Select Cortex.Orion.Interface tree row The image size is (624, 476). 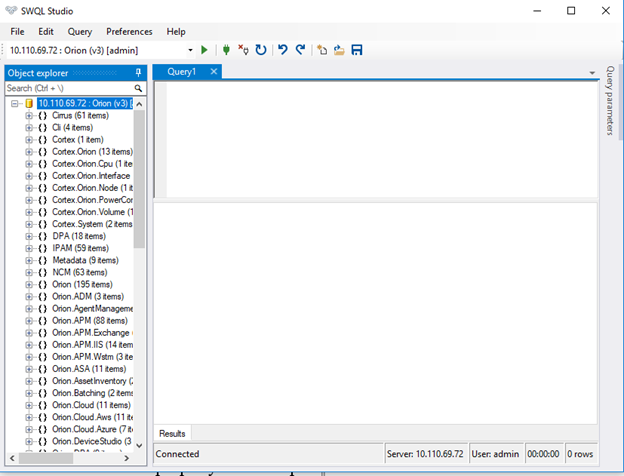point(91,176)
